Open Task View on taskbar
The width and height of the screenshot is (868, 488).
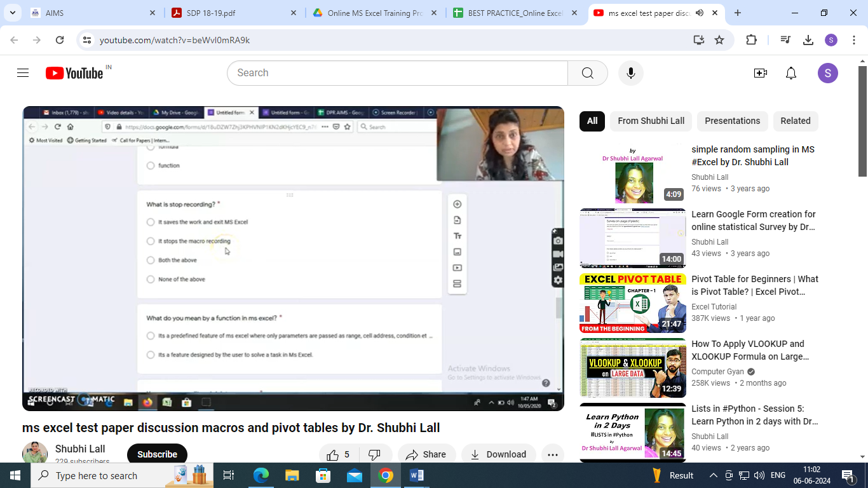point(229,475)
